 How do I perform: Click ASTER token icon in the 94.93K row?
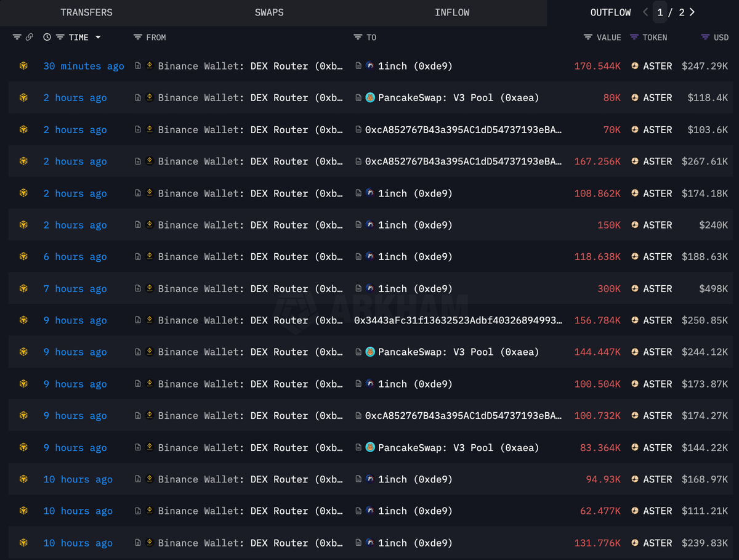point(635,479)
